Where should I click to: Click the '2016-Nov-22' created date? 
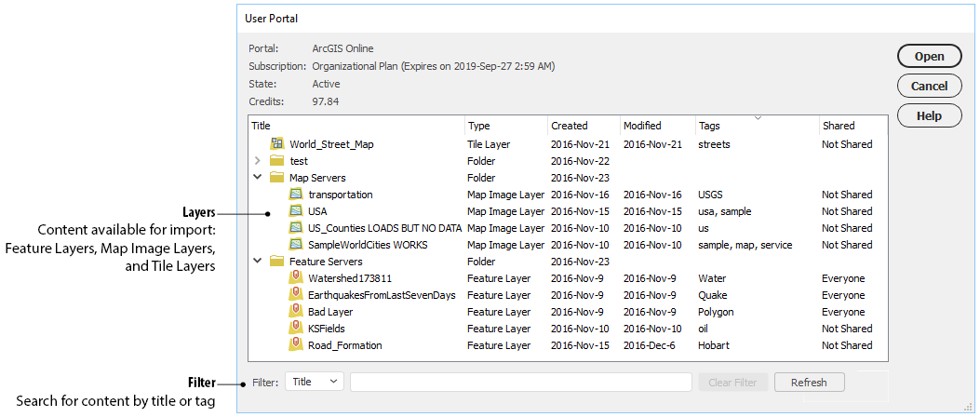(x=580, y=161)
